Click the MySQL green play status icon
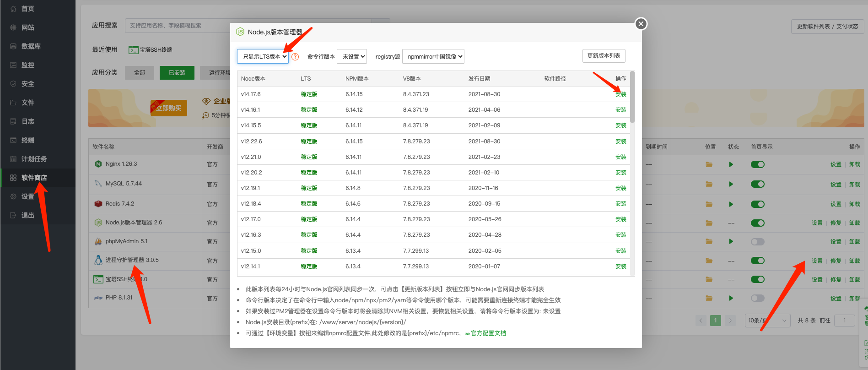Screen dimensions: 868x370 point(731,184)
